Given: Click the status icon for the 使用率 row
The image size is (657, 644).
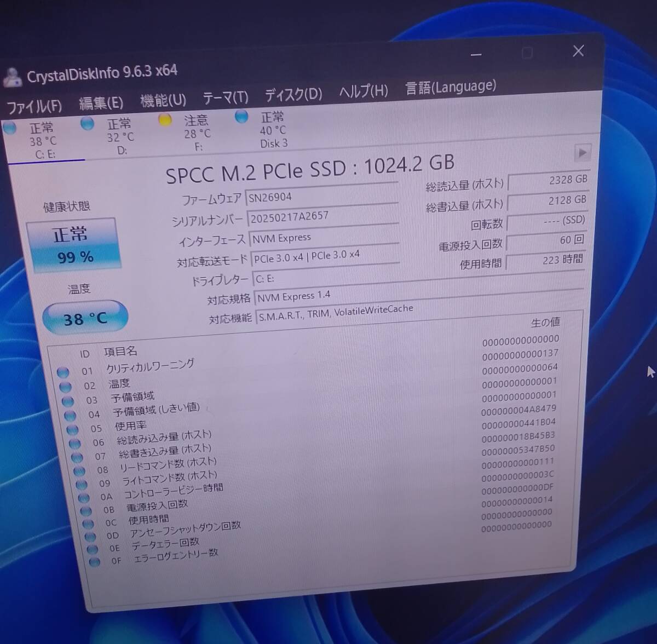Looking at the screenshot, I should pyautogui.click(x=73, y=429).
